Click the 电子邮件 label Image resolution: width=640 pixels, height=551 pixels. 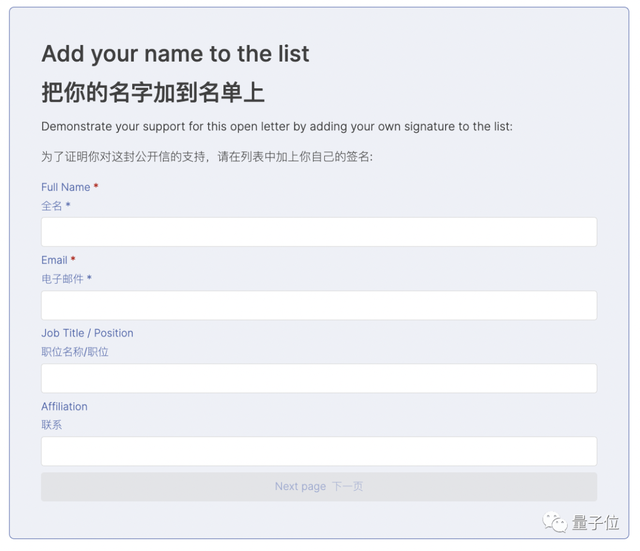[62, 279]
